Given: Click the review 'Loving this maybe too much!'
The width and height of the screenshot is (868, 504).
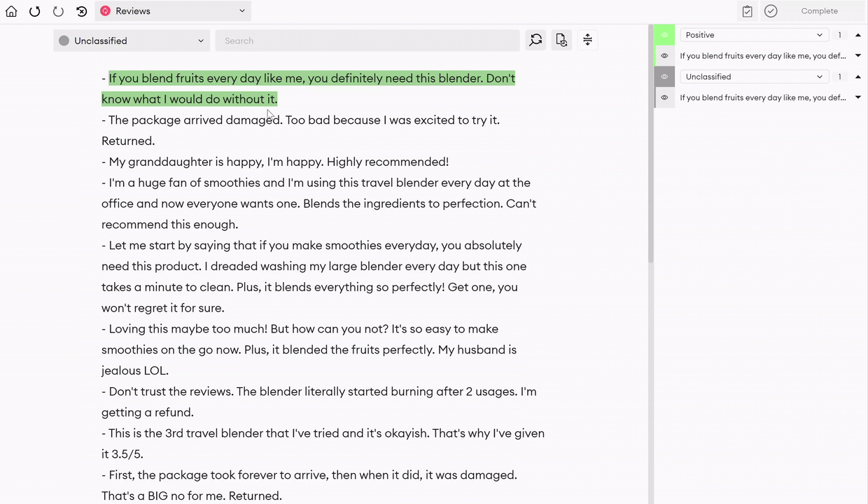Looking at the screenshot, I should click(309, 349).
